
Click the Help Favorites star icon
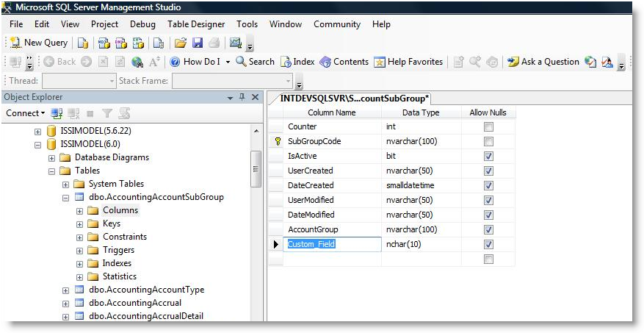point(380,62)
